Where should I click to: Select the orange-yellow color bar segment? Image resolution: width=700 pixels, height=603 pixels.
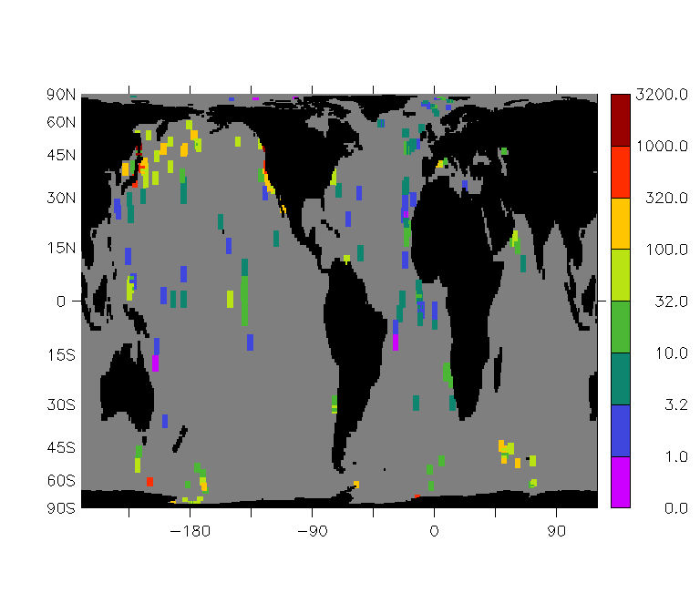pos(620,223)
